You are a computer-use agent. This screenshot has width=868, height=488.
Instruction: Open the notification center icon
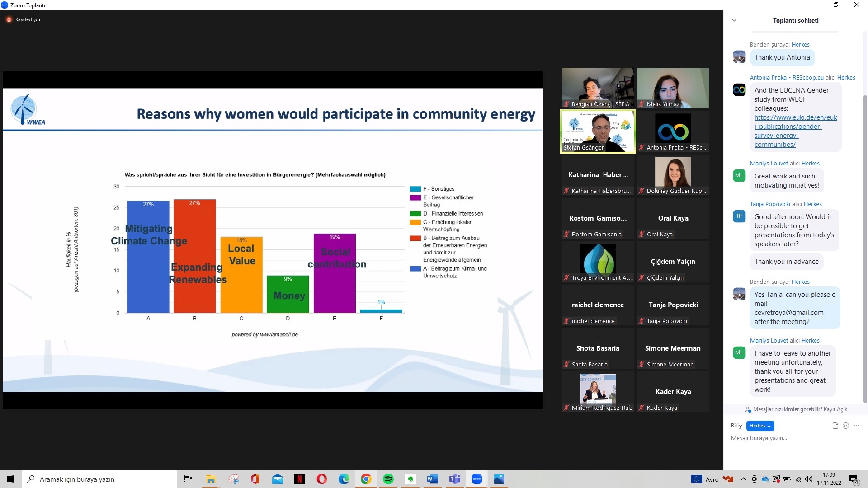click(x=854, y=479)
